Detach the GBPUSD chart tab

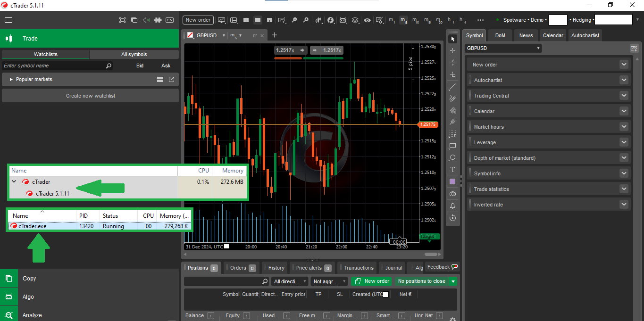coord(255,35)
